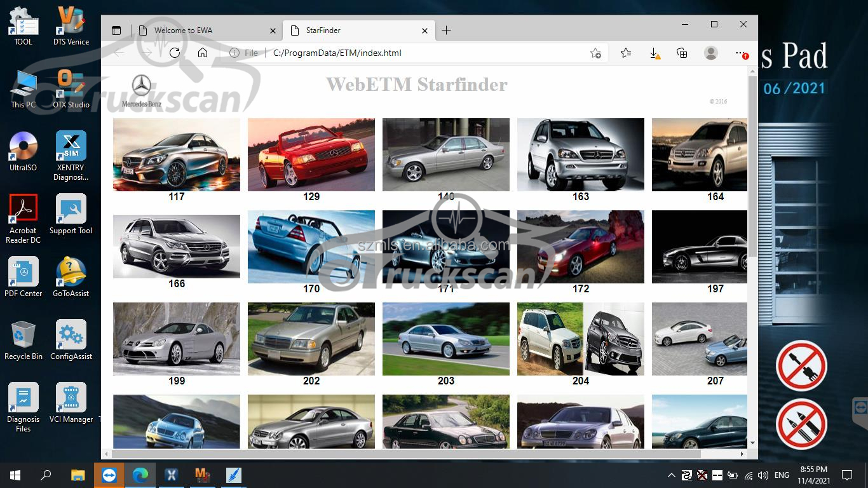Image resolution: width=868 pixels, height=488 pixels.
Task: Close the StarFinder tab
Action: pos(425,30)
